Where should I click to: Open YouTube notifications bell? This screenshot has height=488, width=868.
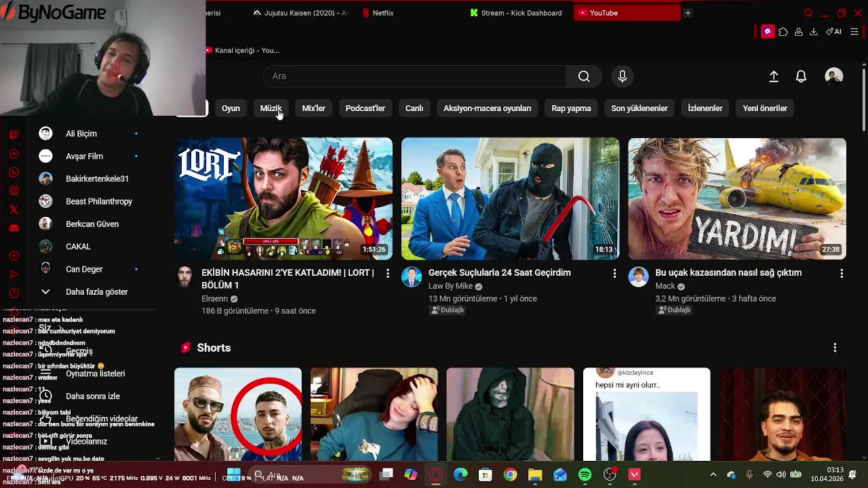[x=801, y=77]
